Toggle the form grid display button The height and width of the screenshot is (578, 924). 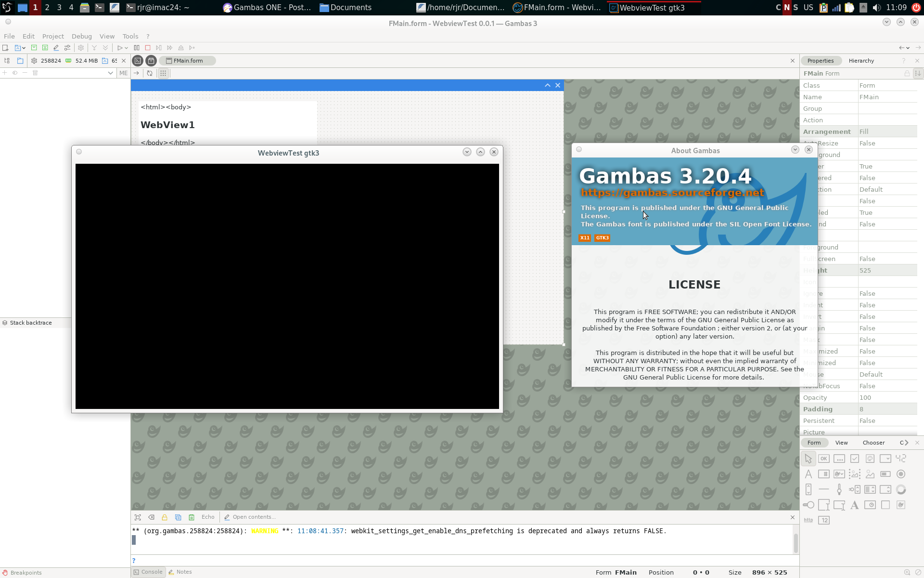163,73
